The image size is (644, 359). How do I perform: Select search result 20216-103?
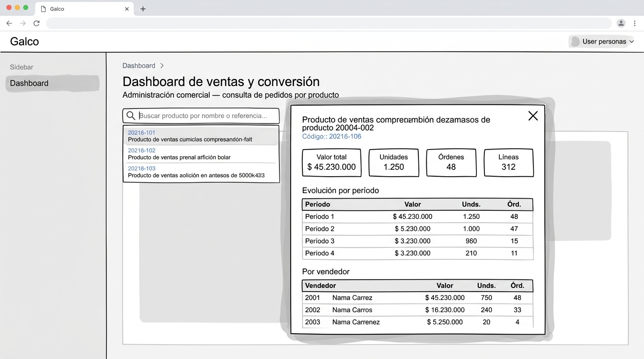point(201,172)
